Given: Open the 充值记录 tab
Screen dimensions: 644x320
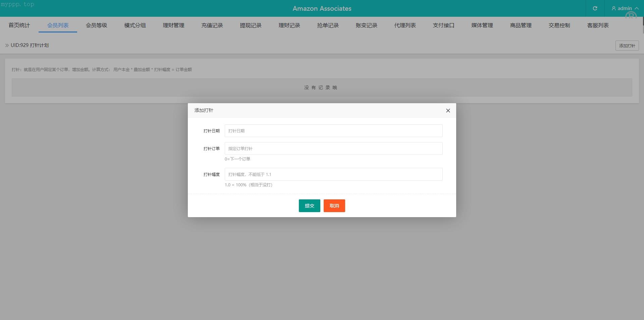Looking at the screenshot, I should [212, 25].
